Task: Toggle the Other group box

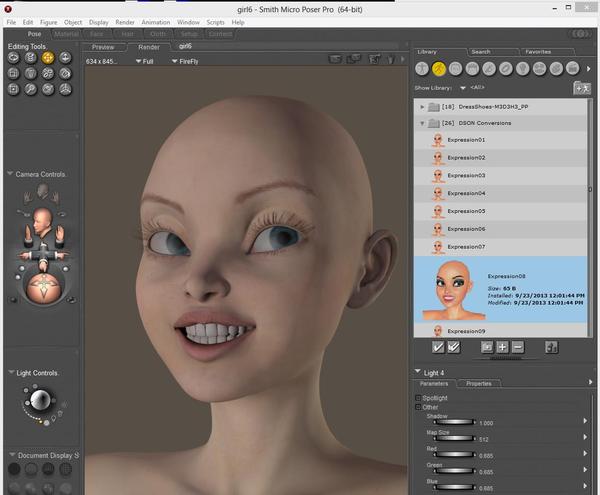Action: click(418, 407)
